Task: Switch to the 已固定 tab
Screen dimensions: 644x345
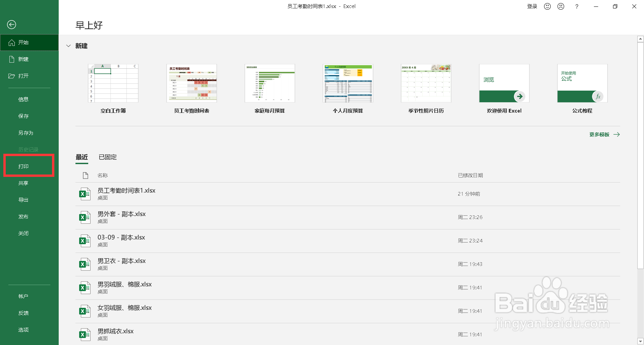Action: coord(108,157)
